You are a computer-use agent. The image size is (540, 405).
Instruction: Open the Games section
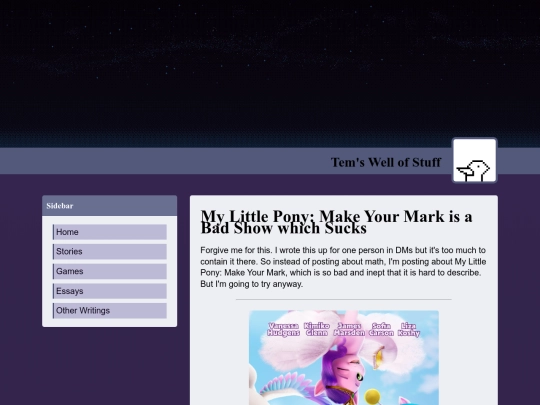110,271
